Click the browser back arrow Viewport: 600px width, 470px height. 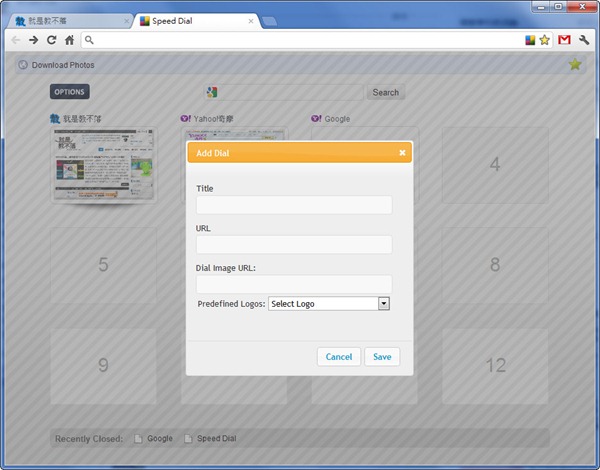(16, 40)
